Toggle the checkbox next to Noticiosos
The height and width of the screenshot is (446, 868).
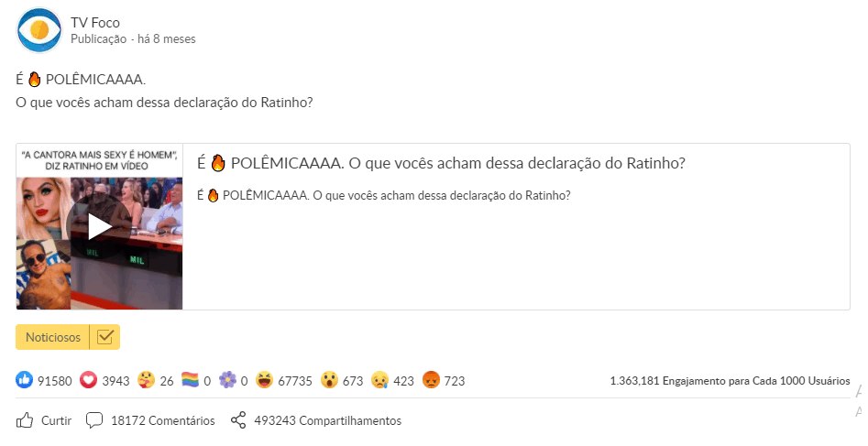click(104, 337)
